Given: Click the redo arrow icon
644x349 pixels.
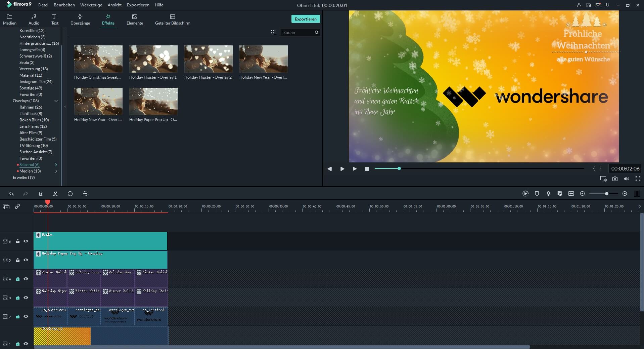Looking at the screenshot, I should 26,194.
